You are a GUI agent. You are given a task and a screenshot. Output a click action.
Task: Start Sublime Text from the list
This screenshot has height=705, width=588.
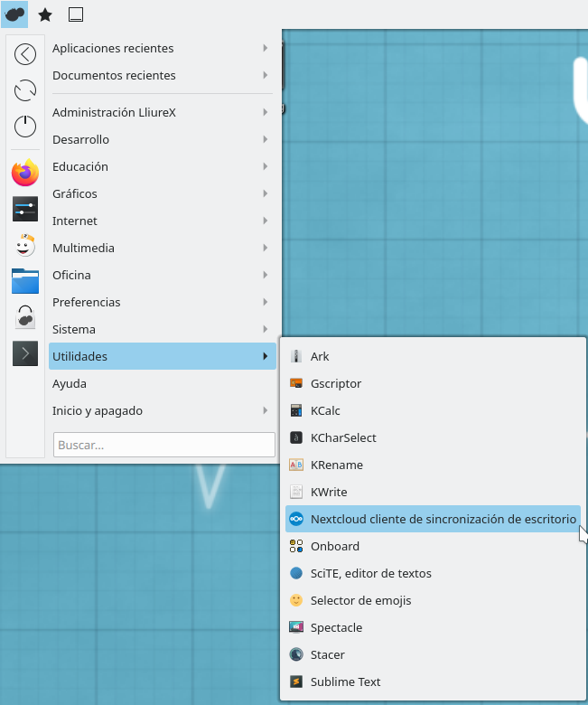[345, 681]
